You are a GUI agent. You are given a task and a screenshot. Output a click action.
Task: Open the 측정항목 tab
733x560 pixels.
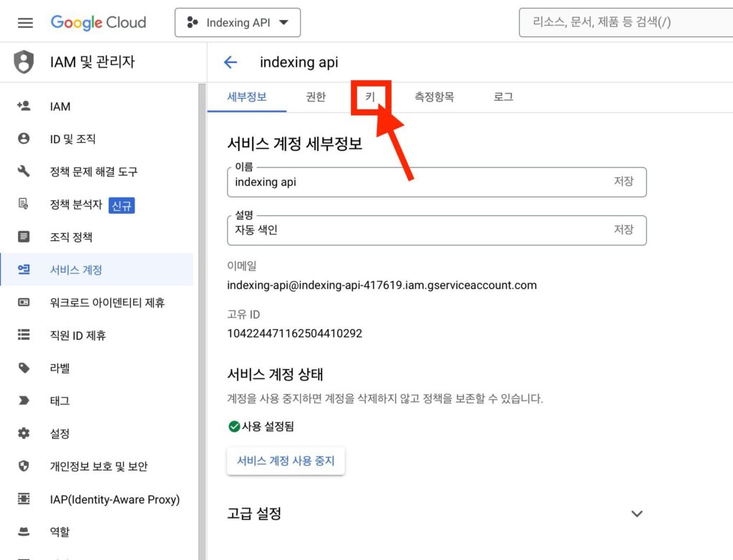click(x=434, y=97)
